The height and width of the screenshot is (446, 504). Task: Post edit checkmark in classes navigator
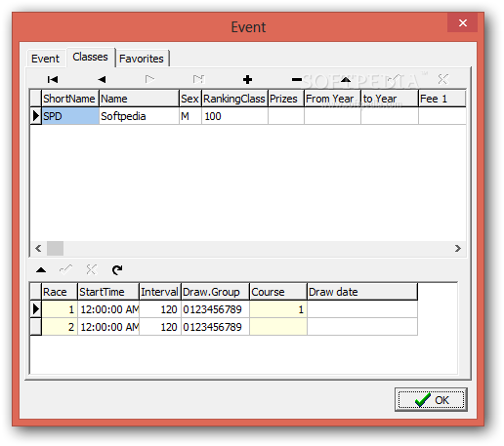[x=395, y=79]
